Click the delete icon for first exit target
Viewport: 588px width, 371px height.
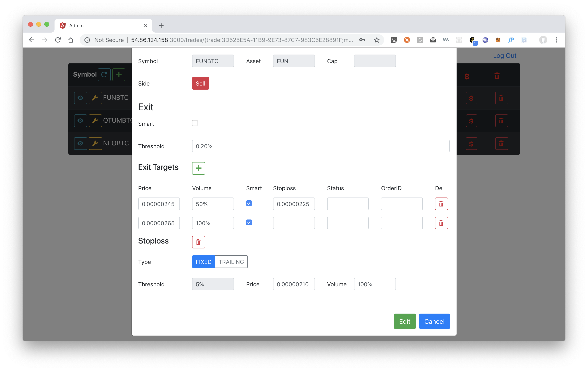[441, 204]
